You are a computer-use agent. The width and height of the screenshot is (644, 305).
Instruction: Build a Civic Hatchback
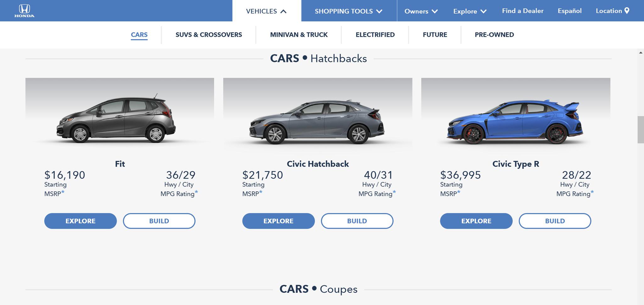[357, 221]
